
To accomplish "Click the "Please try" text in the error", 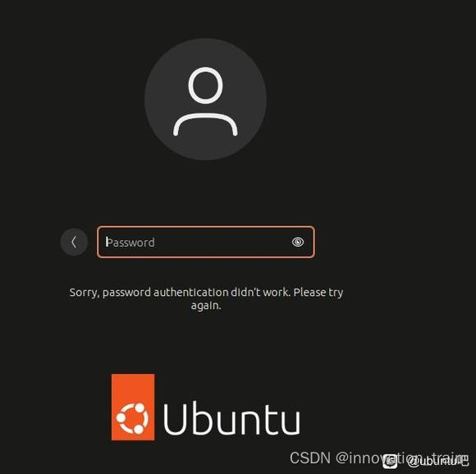I will 318,293.
